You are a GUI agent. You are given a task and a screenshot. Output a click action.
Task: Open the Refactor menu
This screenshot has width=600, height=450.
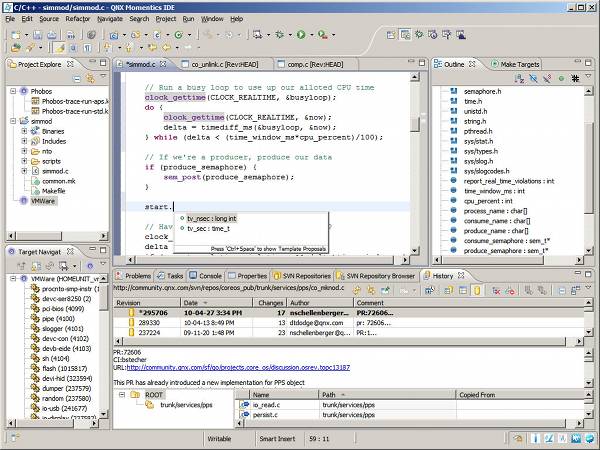[78, 19]
